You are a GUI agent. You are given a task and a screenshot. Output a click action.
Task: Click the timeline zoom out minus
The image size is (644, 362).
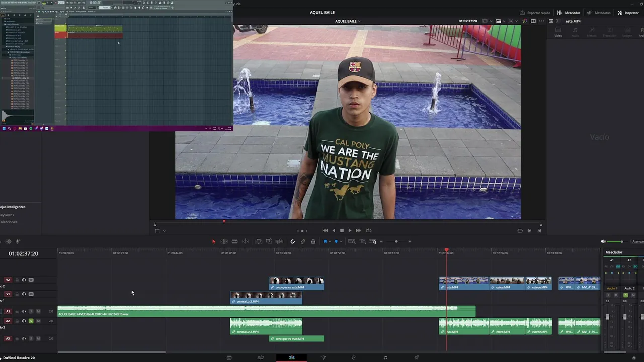click(382, 242)
